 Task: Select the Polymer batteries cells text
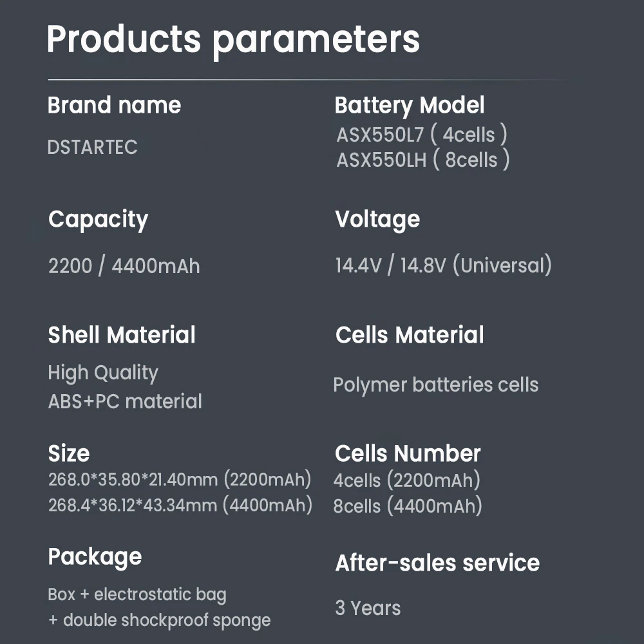pyautogui.click(x=436, y=384)
